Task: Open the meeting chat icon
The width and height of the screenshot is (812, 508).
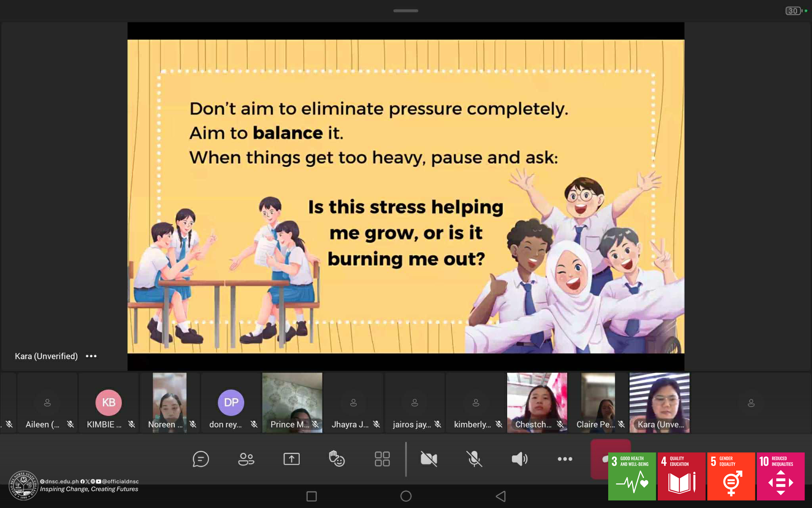Action: pos(201,459)
